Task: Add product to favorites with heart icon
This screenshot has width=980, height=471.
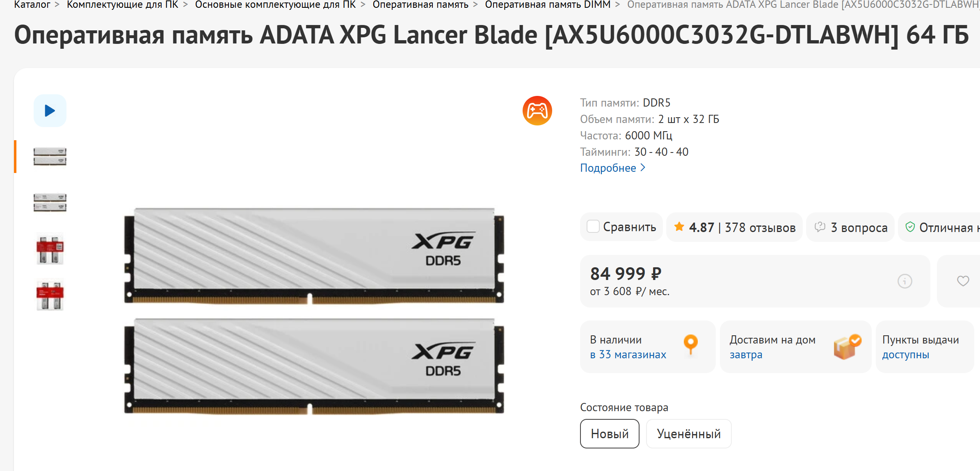Action: click(x=963, y=281)
